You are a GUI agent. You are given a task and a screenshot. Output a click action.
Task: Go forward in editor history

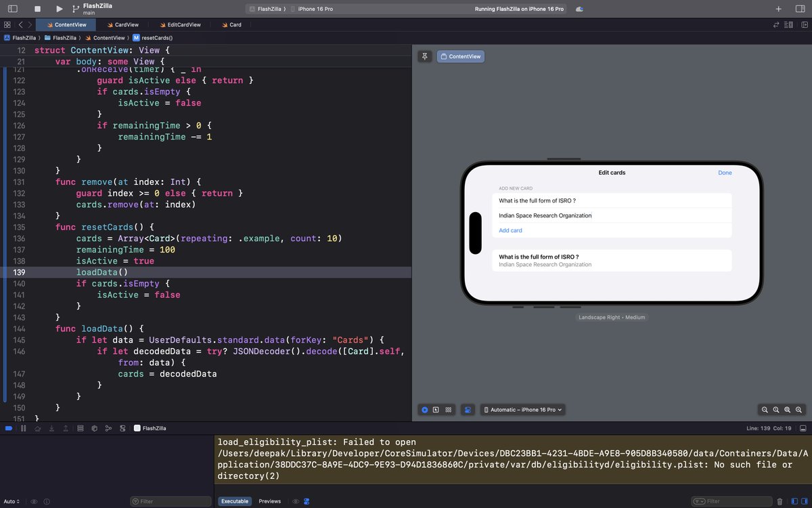pyautogui.click(x=30, y=24)
